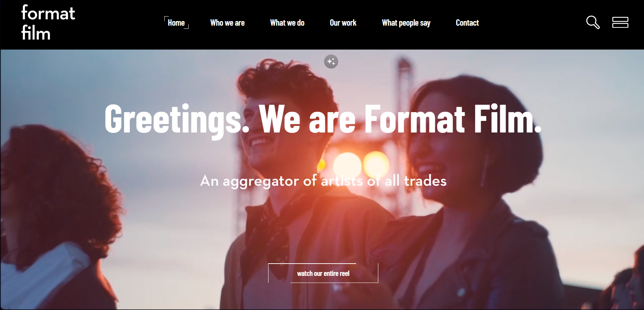Viewport: 644px width, 310px height.
Task: Click the watch our entire reel button
Action: click(x=323, y=273)
